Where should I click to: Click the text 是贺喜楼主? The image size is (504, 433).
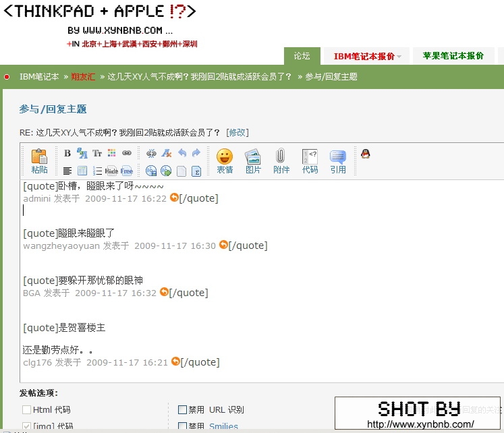pos(82,328)
